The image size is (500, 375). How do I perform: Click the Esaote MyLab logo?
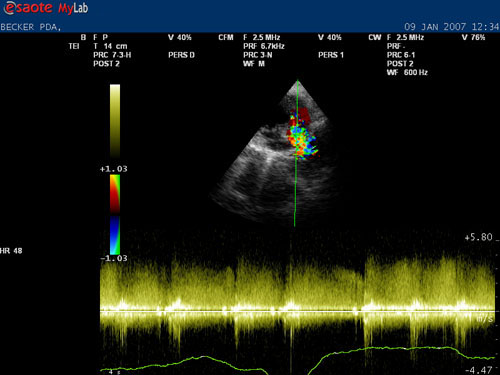point(46,8)
